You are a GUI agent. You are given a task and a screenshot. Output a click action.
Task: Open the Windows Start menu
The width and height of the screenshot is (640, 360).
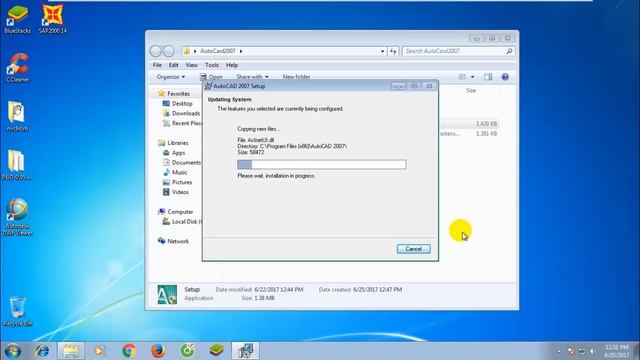[x=13, y=351]
